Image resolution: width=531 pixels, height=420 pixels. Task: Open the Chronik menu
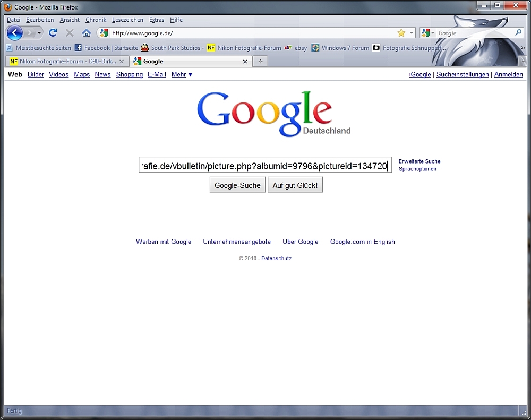tap(96, 20)
